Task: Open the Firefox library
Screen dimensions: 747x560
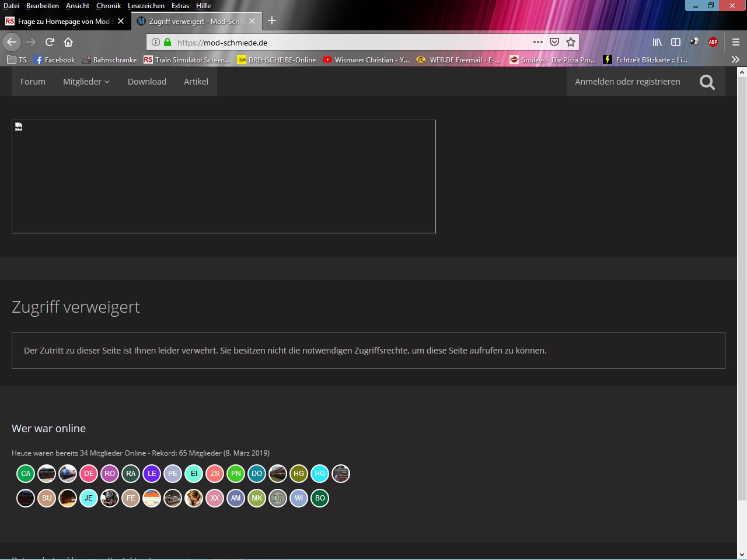Action: 657,42
